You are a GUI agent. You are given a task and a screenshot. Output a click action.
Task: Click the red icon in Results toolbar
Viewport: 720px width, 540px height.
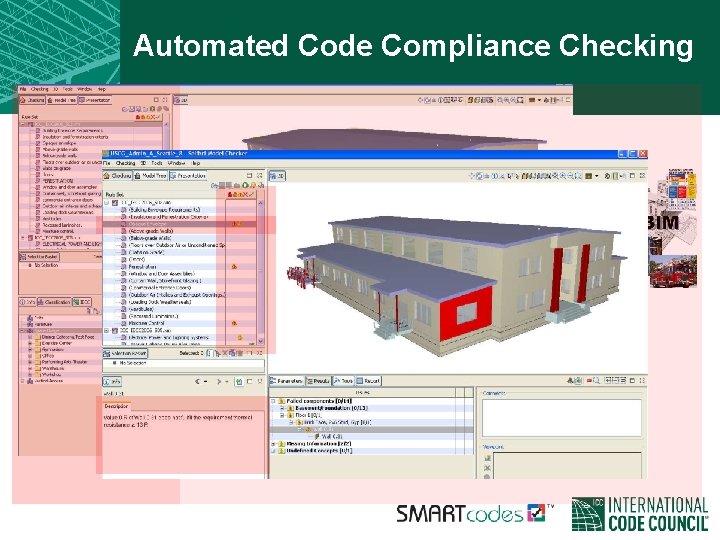[x=589, y=381]
